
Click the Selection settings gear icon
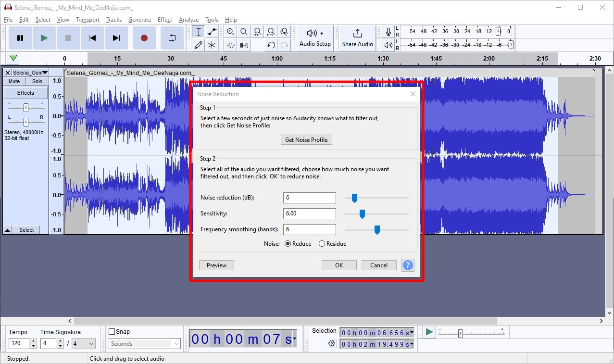click(332, 343)
